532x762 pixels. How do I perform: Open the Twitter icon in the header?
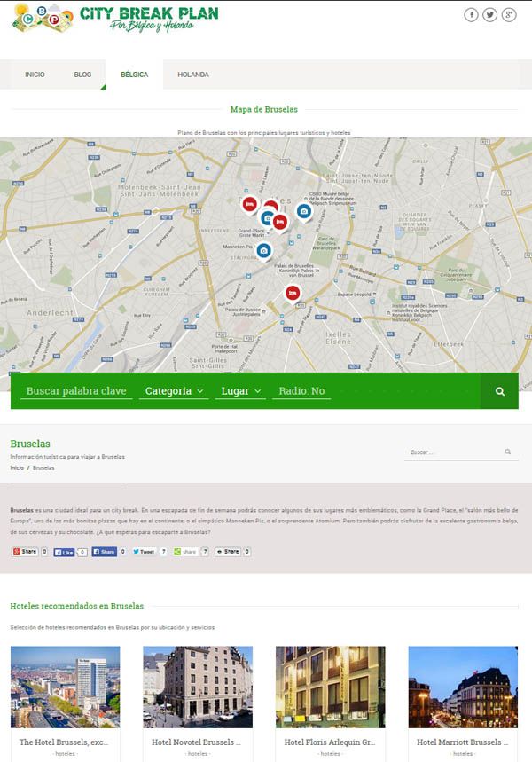tap(489, 15)
